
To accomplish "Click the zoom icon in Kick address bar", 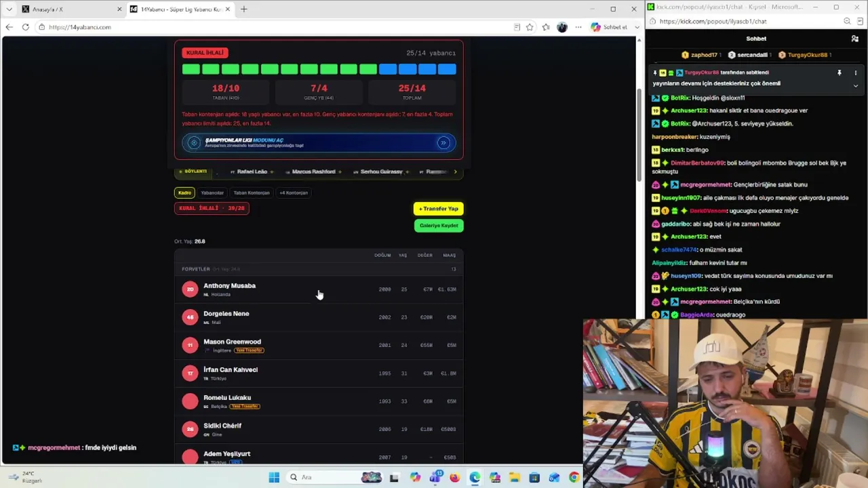I will point(846,21).
